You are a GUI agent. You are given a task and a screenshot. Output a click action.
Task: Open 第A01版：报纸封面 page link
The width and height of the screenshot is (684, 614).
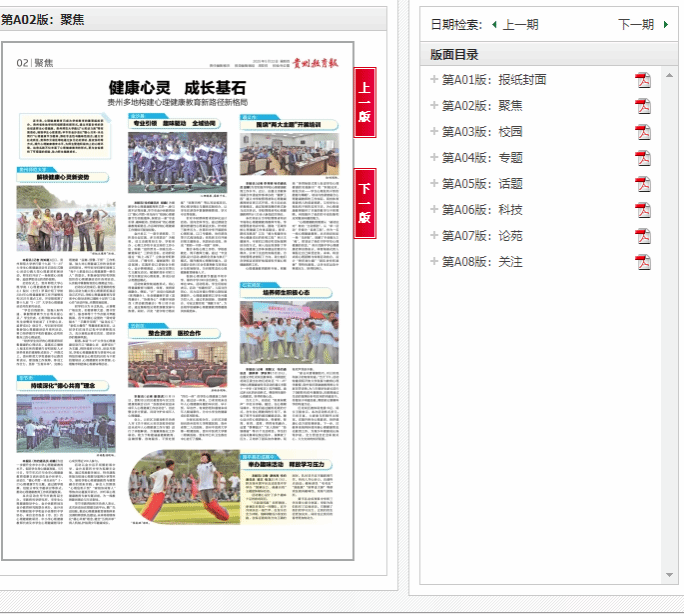pyautogui.click(x=494, y=80)
